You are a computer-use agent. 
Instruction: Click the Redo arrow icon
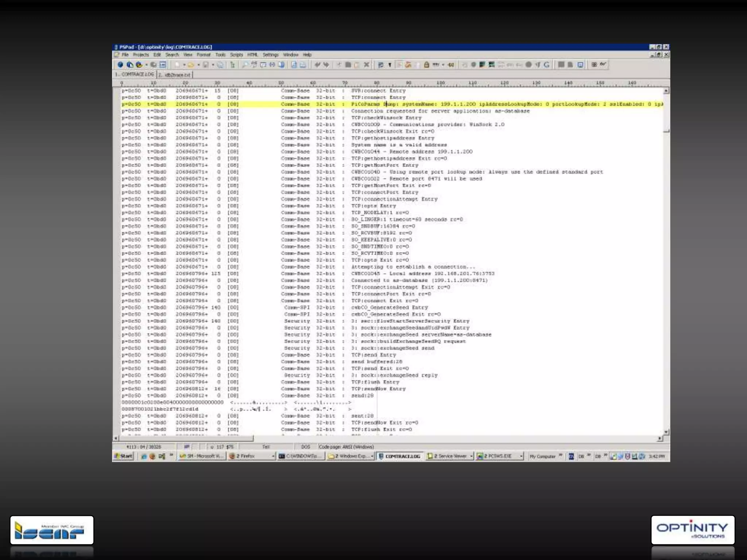click(x=326, y=65)
